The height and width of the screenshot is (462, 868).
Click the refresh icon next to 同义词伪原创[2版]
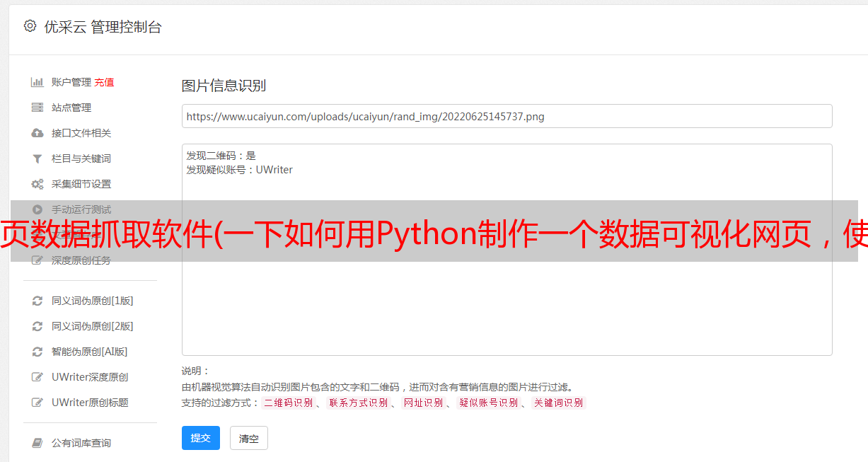pyautogui.click(x=37, y=326)
